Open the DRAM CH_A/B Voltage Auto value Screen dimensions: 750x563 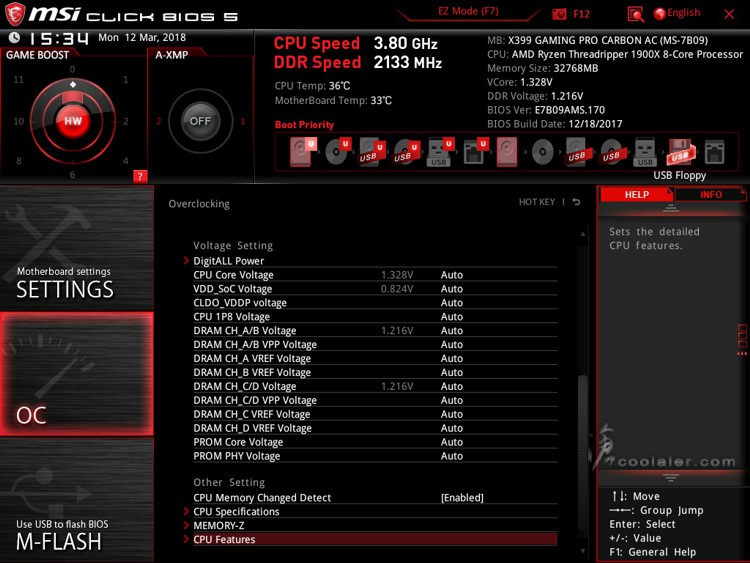click(452, 331)
